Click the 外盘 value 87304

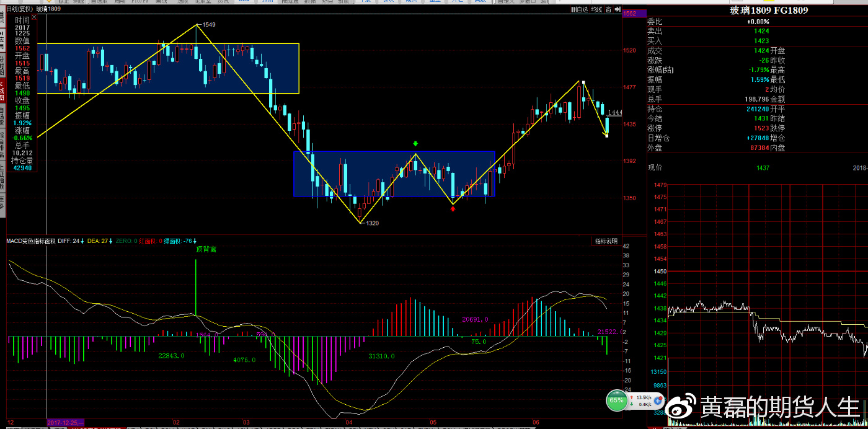pyautogui.click(x=759, y=148)
